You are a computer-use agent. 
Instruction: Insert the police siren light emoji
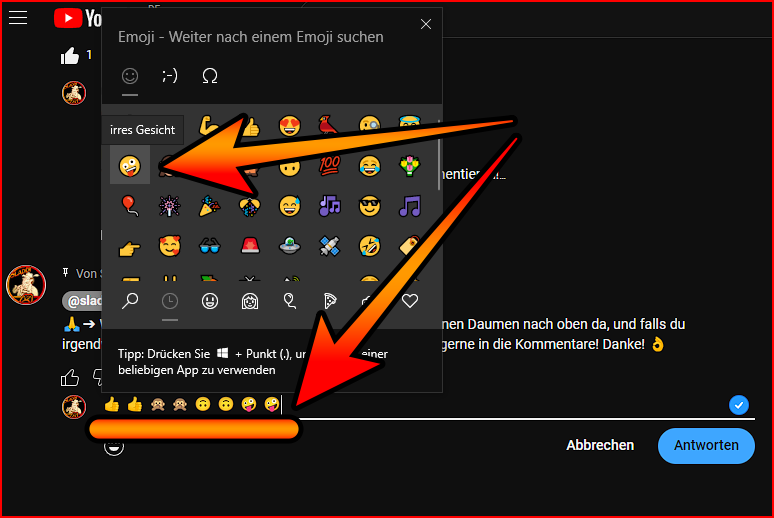click(x=250, y=245)
